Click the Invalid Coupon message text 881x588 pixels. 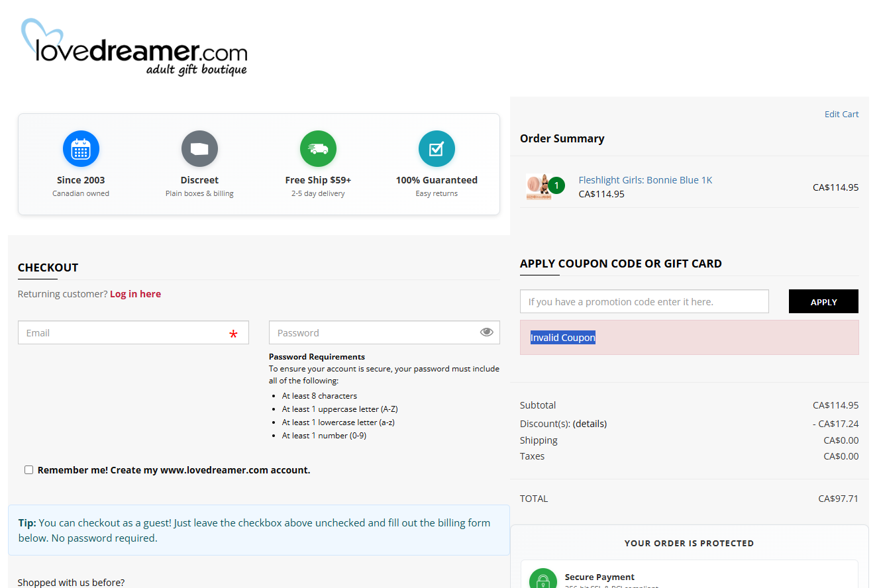tap(563, 338)
